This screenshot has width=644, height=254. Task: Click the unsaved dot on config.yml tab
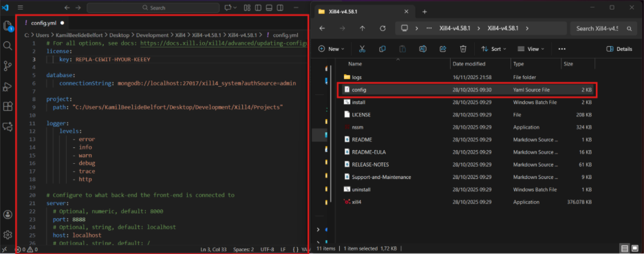(62, 23)
